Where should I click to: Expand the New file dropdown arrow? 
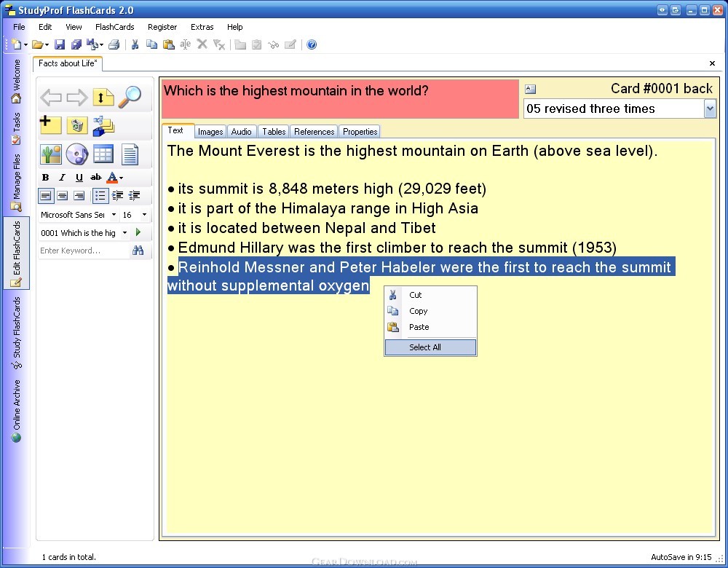coord(25,45)
